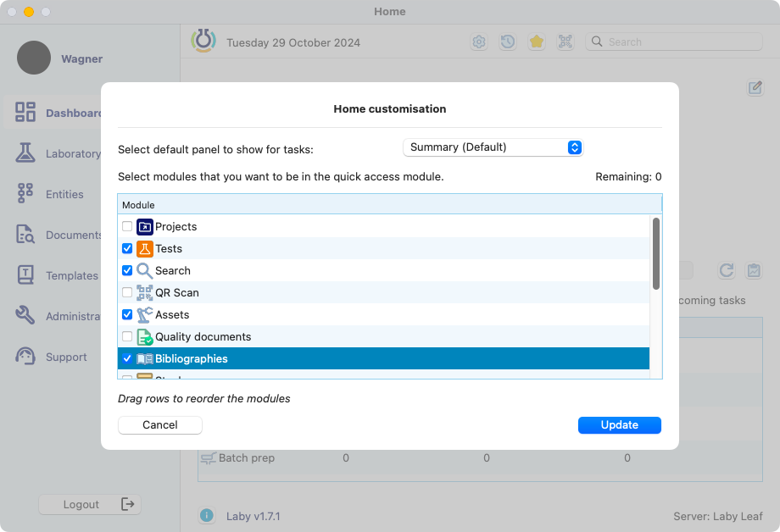Click the Laboratory flask sidebar icon
This screenshot has height=532, width=780.
click(25, 152)
